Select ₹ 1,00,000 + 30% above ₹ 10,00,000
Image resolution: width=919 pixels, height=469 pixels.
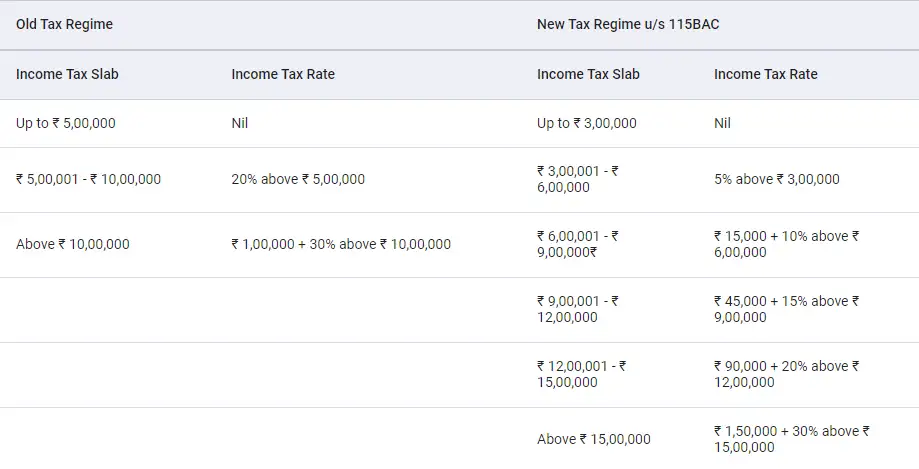341,244
